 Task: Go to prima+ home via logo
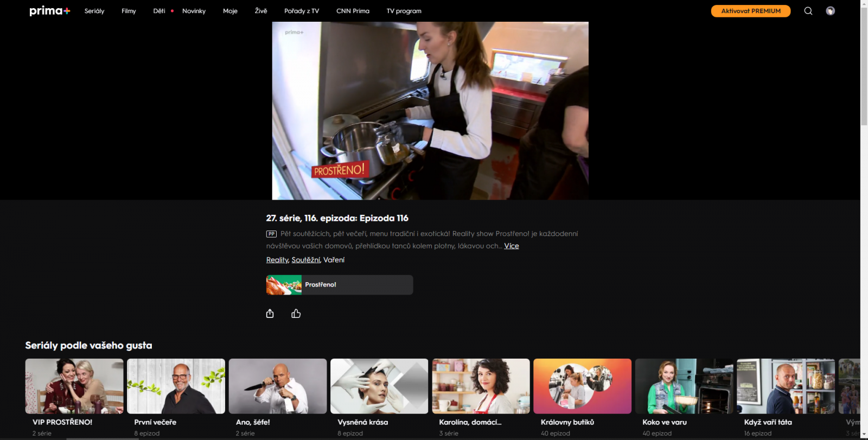coord(50,11)
